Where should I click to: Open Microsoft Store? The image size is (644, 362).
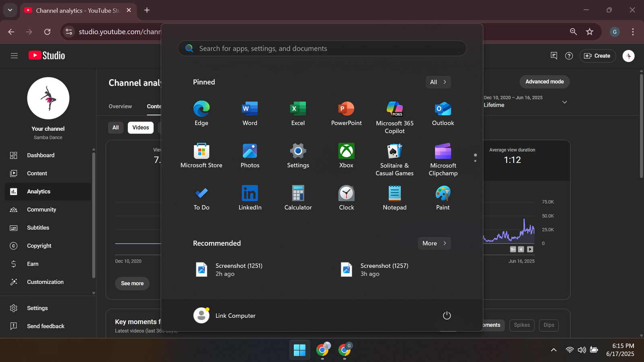click(x=201, y=156)
